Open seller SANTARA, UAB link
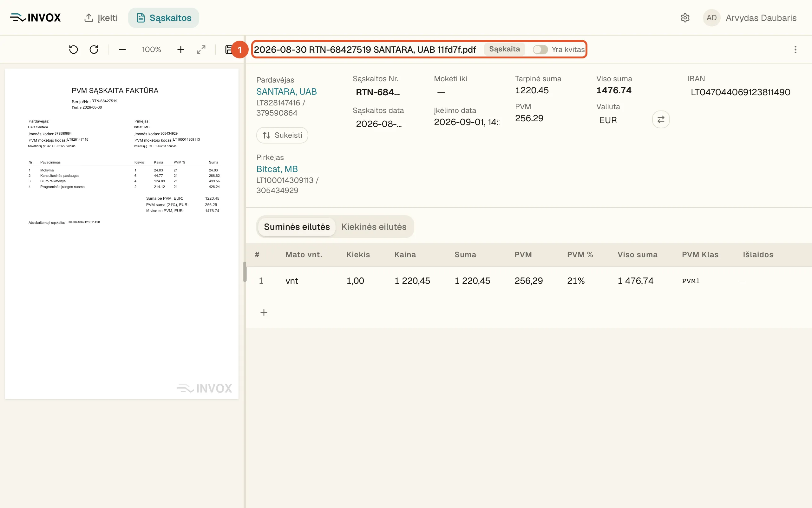The height and width of the screenshot is (508, 812). click(286, 91)
